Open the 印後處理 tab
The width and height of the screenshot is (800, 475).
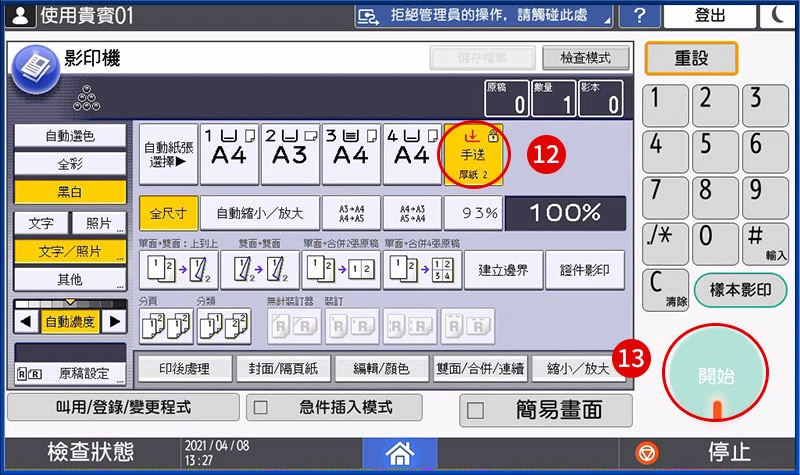(184, 368)
